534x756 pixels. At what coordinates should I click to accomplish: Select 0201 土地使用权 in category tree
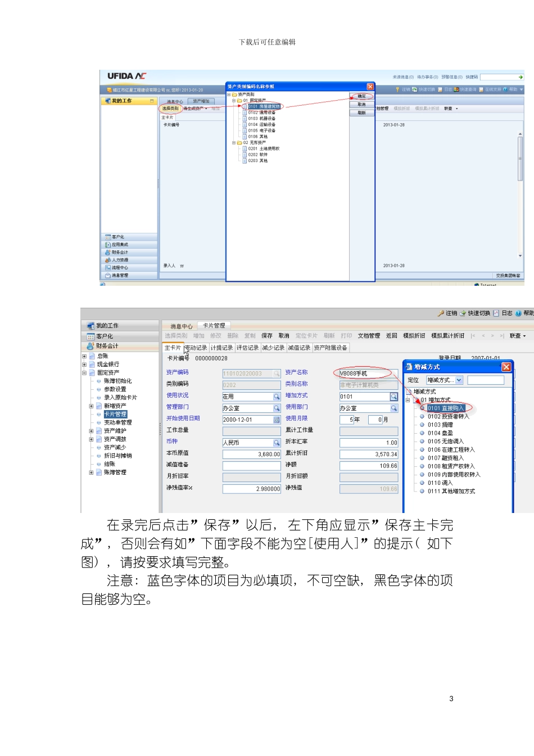[x=264, y=149]
